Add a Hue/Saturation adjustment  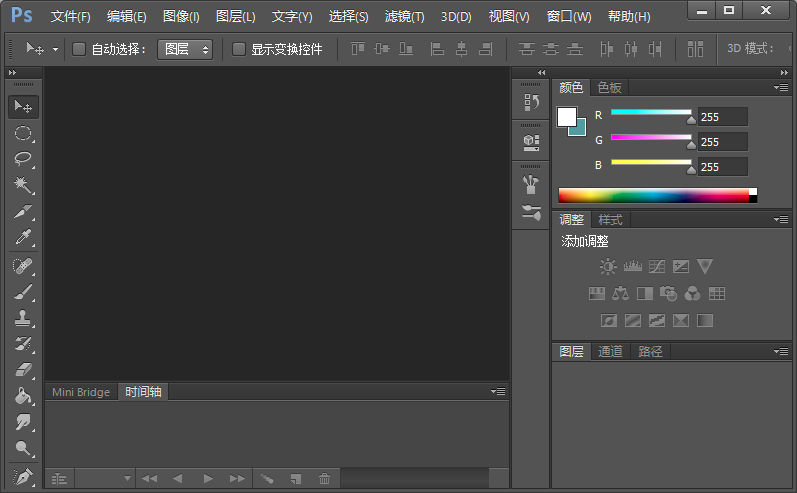click(x=597, y=293)
